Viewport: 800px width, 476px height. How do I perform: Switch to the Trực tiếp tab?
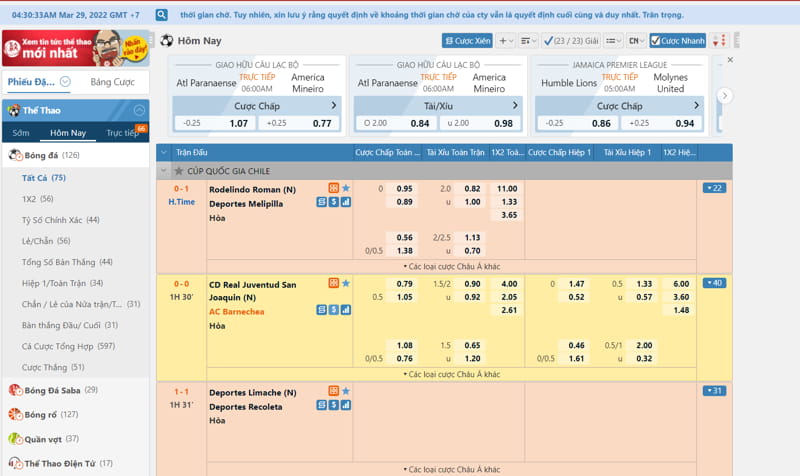[124, 133]
